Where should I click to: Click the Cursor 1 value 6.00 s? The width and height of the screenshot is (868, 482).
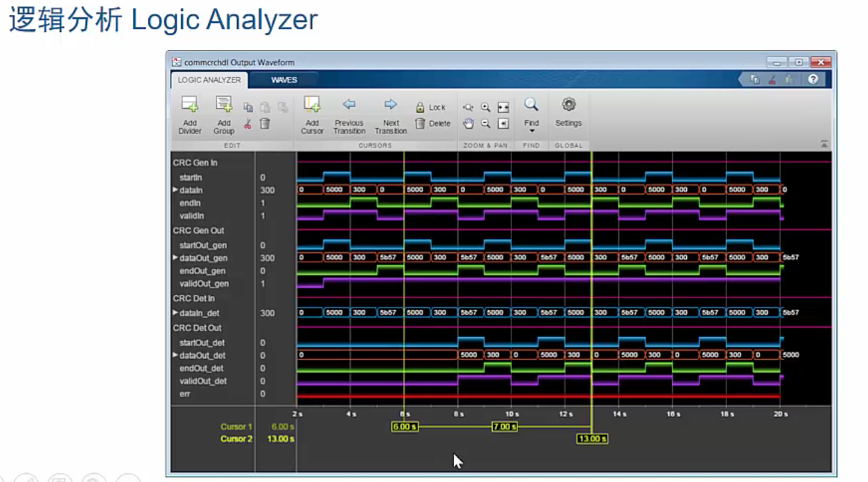[283, 426]
